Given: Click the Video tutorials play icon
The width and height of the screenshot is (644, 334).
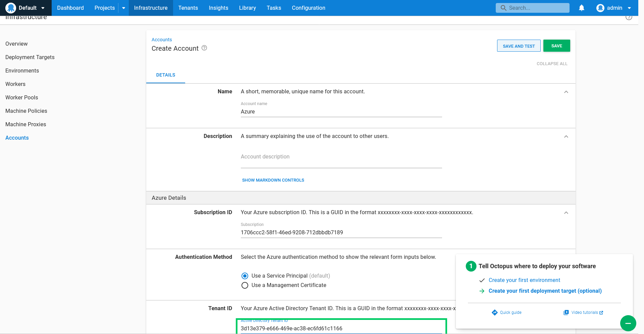Looking at the screenshot, I should (566, 313).
